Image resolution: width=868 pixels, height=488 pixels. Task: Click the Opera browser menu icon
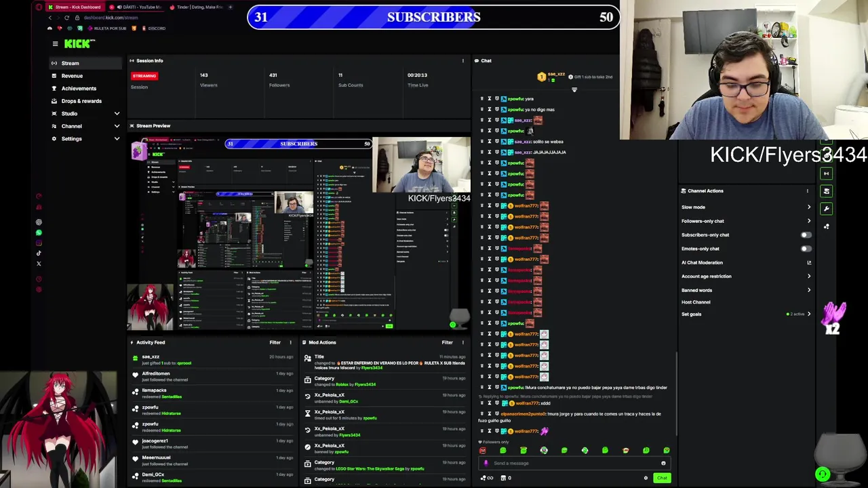(39, 7)
